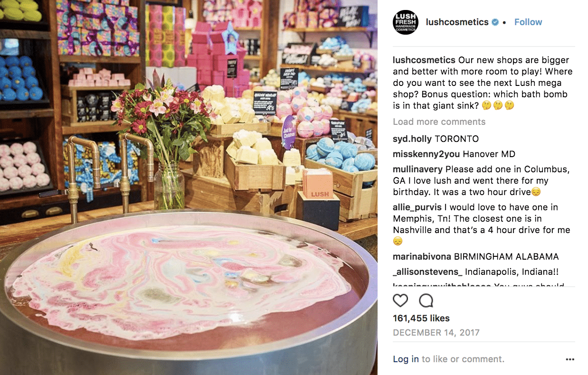Follow the lushcosmetics account
This screenshot has height=375, width=588.
(528, 22)
